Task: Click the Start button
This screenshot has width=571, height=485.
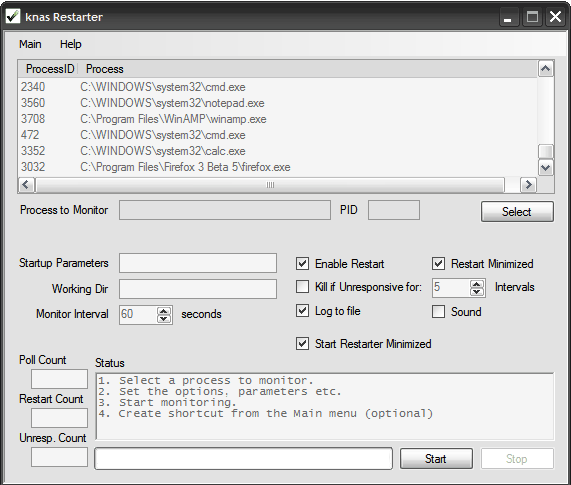Action: pyautogui.click(x=436, y=458)
